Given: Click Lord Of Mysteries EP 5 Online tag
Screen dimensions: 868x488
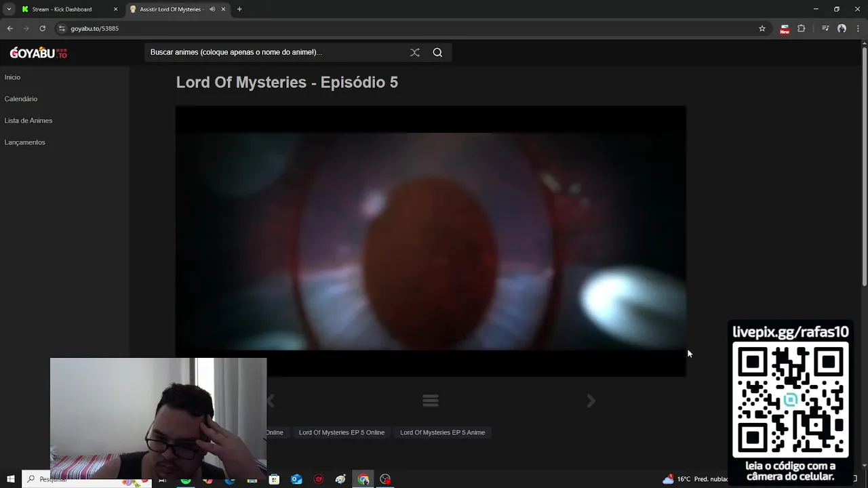Looking at the screenshot, I should [x=342, y=432].
